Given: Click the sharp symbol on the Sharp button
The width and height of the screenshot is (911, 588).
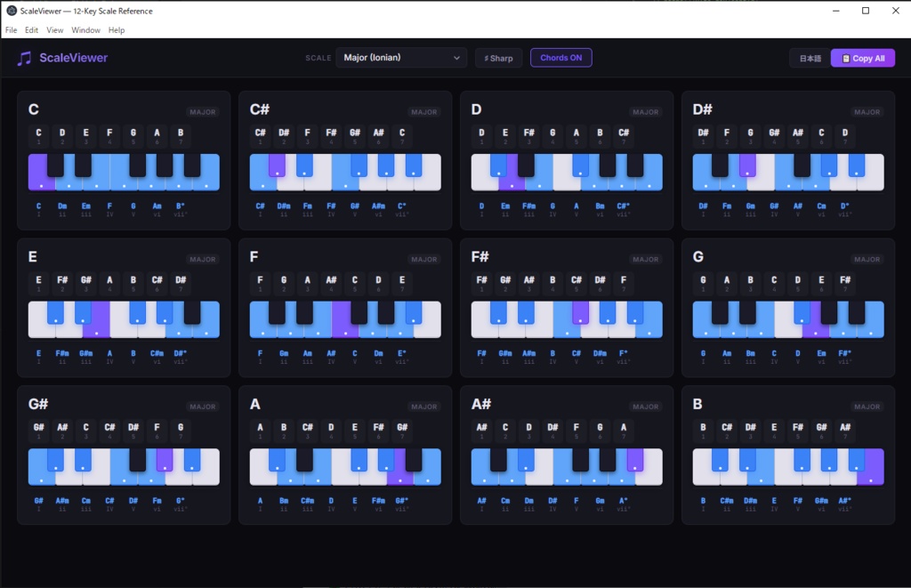Looking at the screenshot, I should (488, 58).
